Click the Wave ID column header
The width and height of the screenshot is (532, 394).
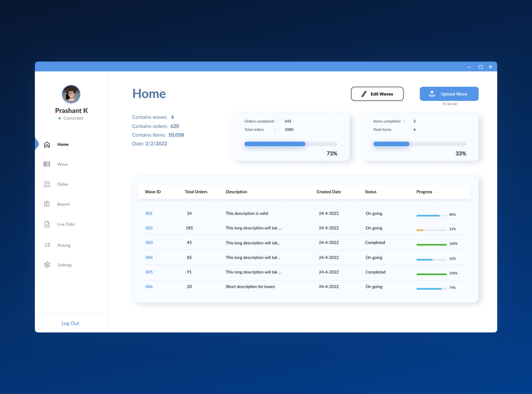pos(153,192)
